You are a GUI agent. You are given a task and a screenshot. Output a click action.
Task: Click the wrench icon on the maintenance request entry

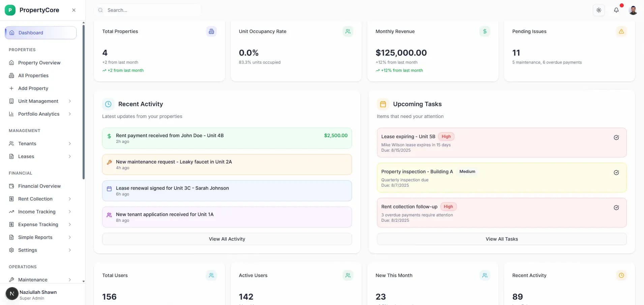pyautogui.click(x=109, y=162)
